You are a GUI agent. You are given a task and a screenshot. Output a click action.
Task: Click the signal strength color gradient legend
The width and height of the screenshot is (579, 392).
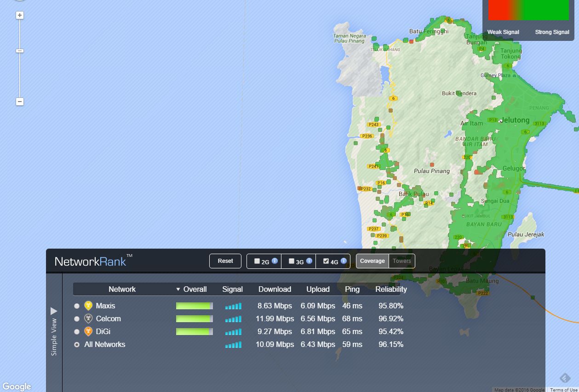[528, 10]
